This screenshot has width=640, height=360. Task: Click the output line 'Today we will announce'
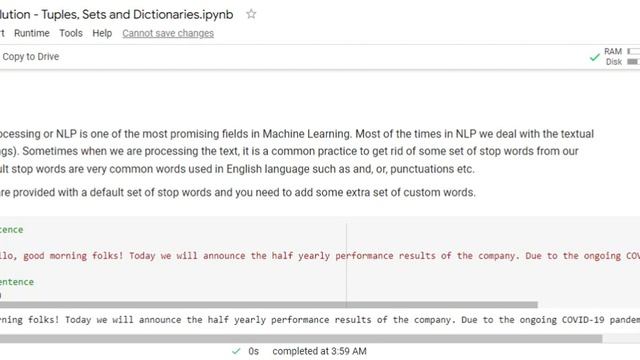tap(123, 320)
